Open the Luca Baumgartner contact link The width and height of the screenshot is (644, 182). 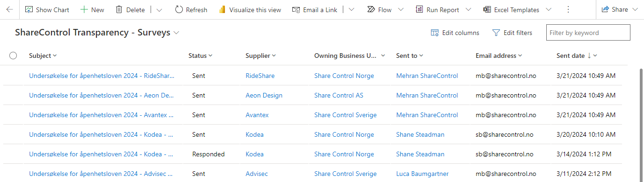pyautogui.click(x=422, y=174)
